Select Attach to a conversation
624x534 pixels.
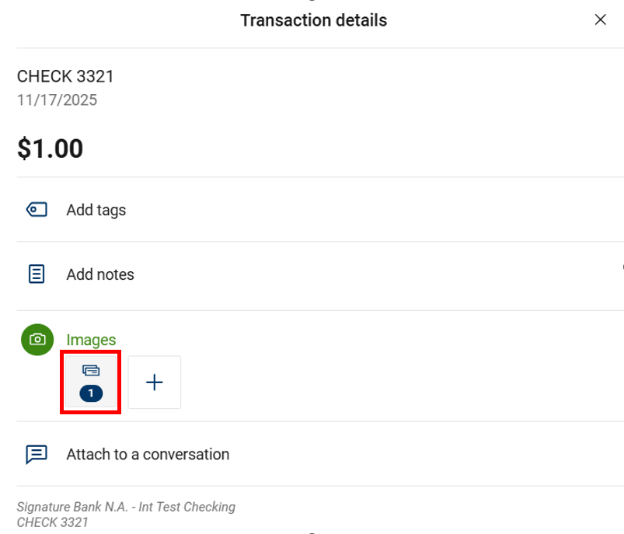click(x=148, y=454)
